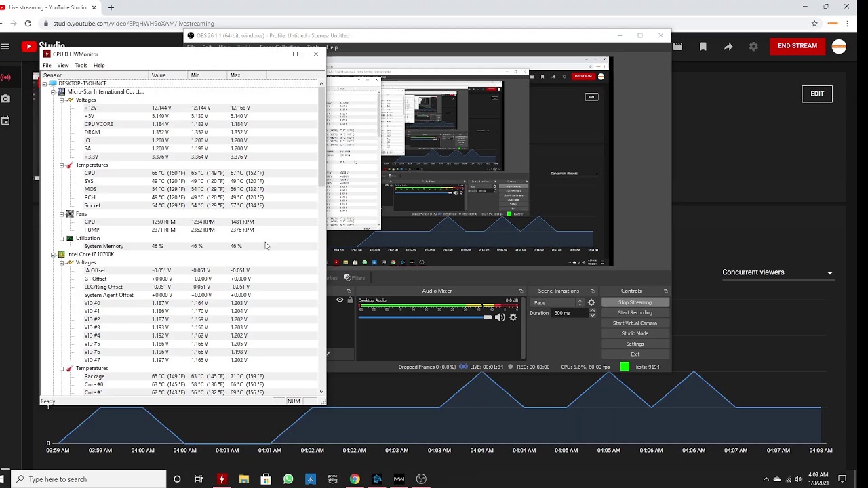This screenshot has height=488, width=868.
Task: Collapse the DESKTOP-T5OHNCF tree node
Action: tap(45, 83)
